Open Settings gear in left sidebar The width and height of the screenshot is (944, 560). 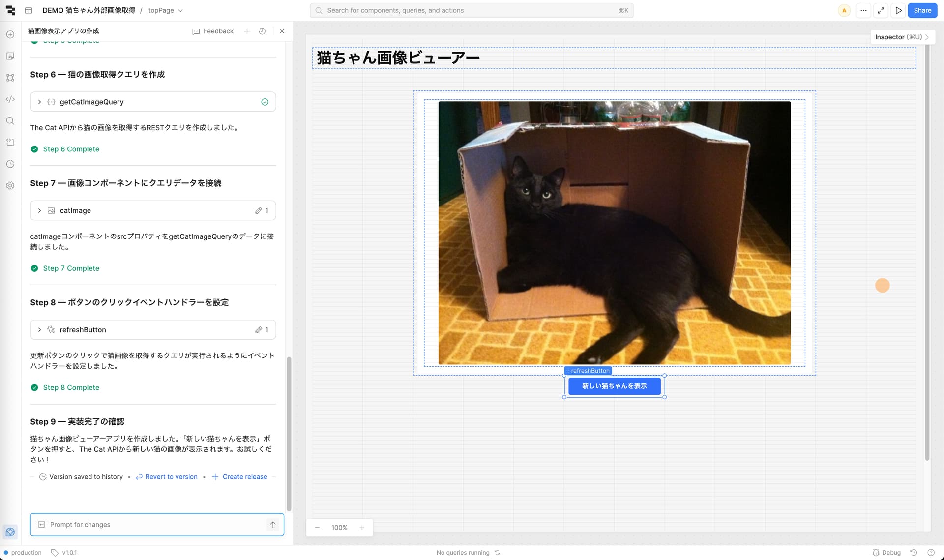tap(10, 186)
